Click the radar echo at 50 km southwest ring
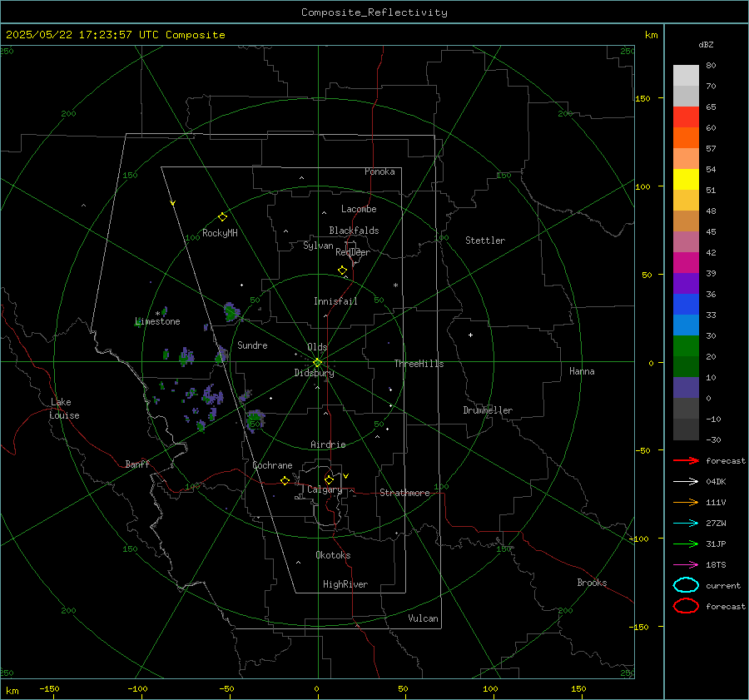Screen dimensions: 749x700 click(x=255, y=420)
